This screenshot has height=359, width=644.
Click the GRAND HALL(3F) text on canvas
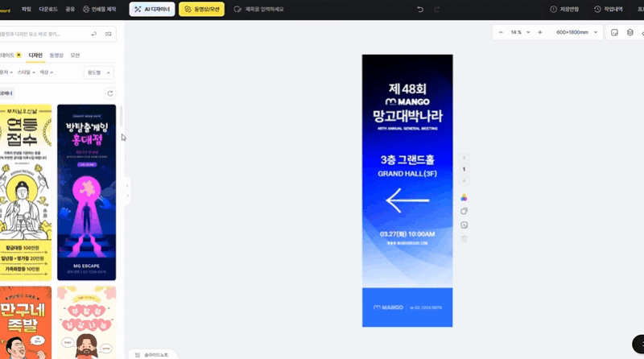[x=407, y=174]
